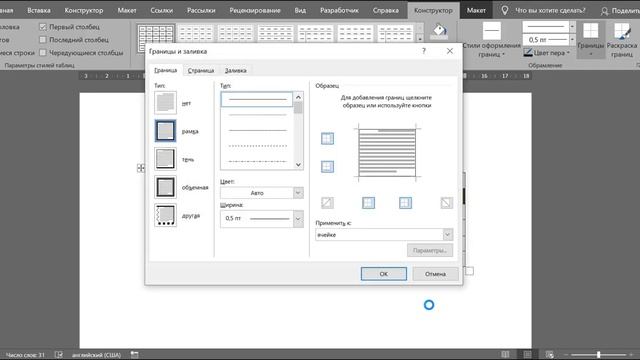Viewport: 640px width, 360px height.
Task: Expand the table styles gallery arrow
Action: coord(420,39)
